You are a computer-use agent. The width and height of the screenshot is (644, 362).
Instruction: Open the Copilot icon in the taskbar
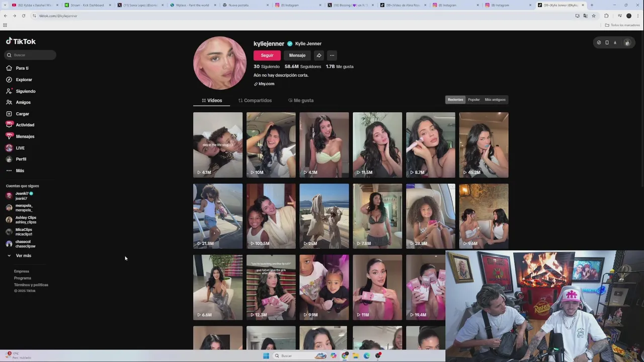(x=333, y=355)
